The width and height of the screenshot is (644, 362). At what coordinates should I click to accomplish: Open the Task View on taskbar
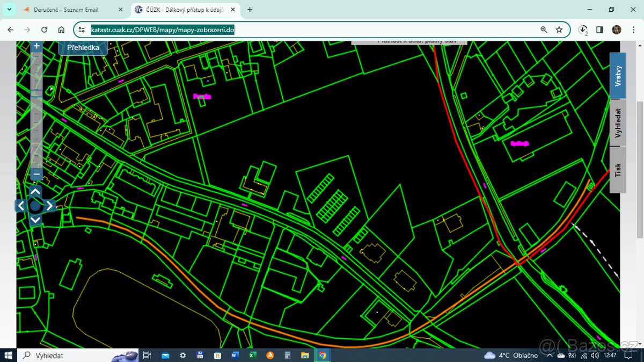[147, 355]
